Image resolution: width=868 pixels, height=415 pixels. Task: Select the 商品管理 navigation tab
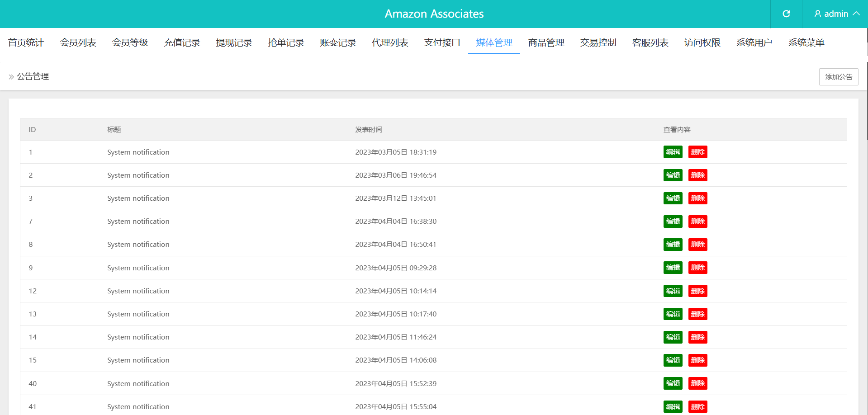click(546, 42)
